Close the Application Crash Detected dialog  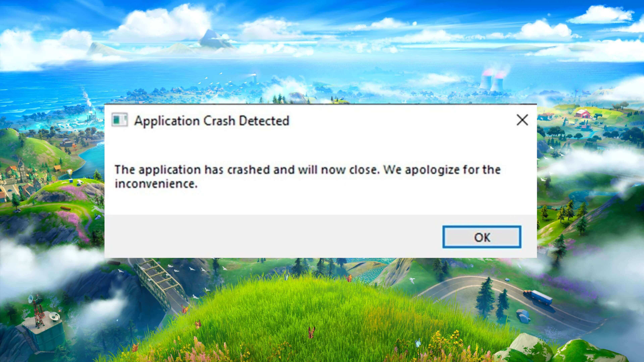coord(522,120)
